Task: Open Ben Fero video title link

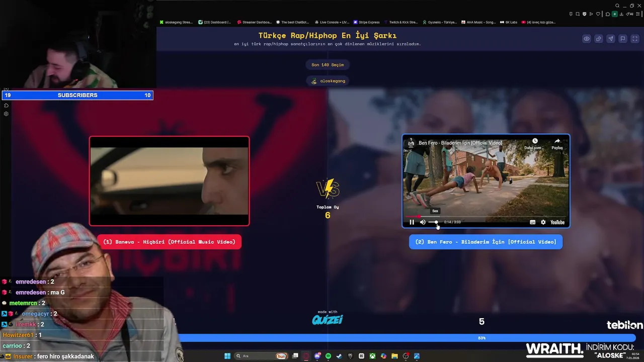Action: (x=460, y=143)
